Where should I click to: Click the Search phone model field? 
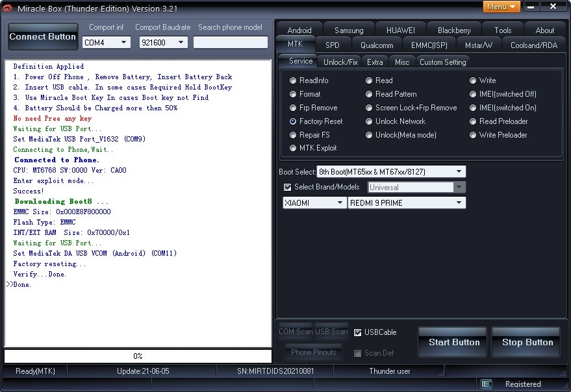pyautogui.click(x=231, y=43)
